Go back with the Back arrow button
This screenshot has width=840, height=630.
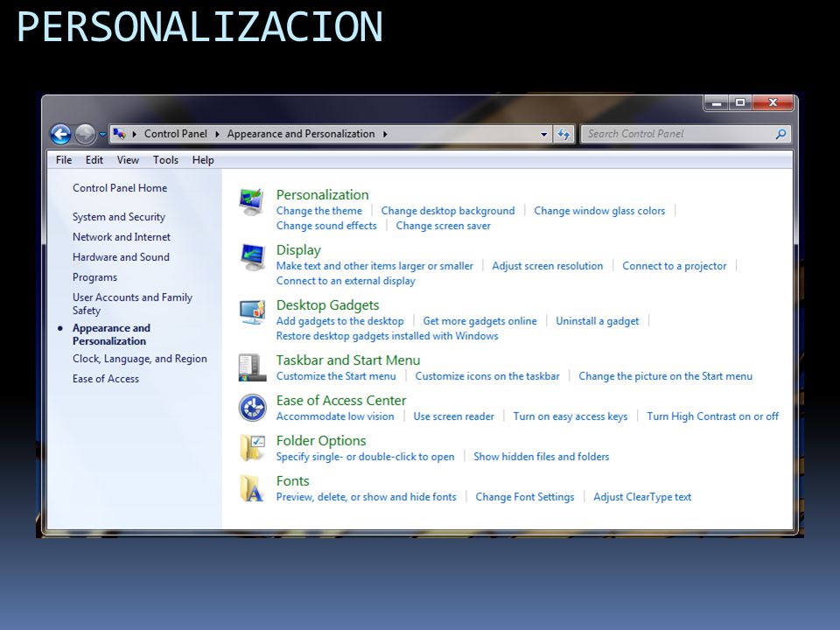coord(60,134)
